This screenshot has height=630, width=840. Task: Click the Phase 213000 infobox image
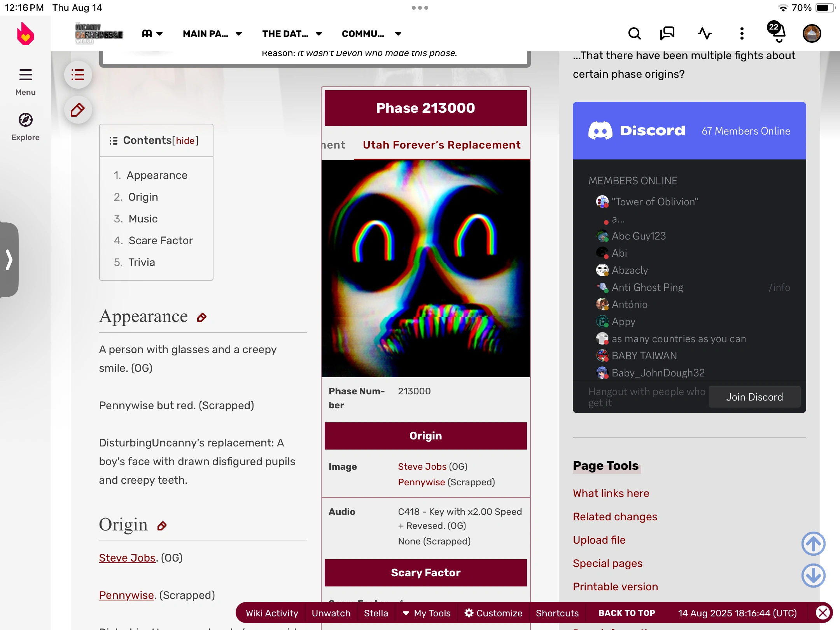tap(425, 268)
